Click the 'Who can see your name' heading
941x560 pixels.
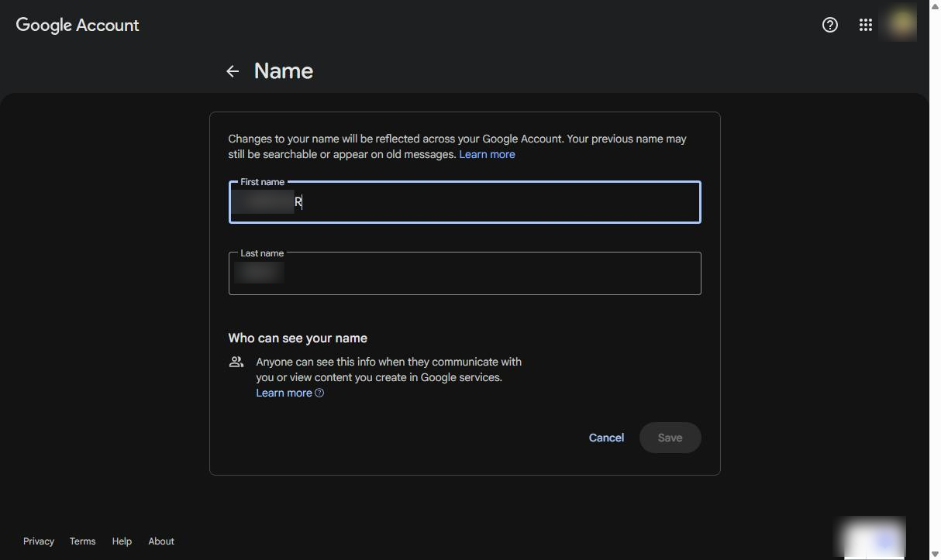tap(298, 338)
